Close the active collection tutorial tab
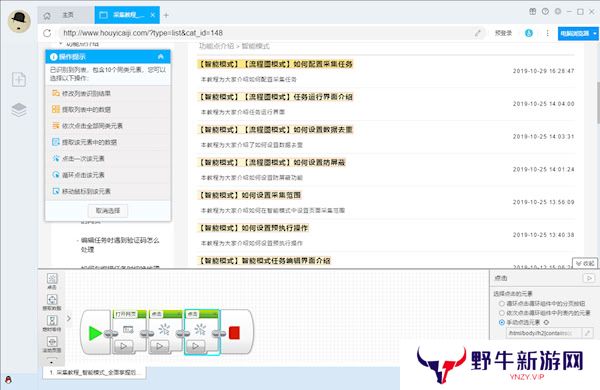 pyautogui.click(x=153, y=15)
